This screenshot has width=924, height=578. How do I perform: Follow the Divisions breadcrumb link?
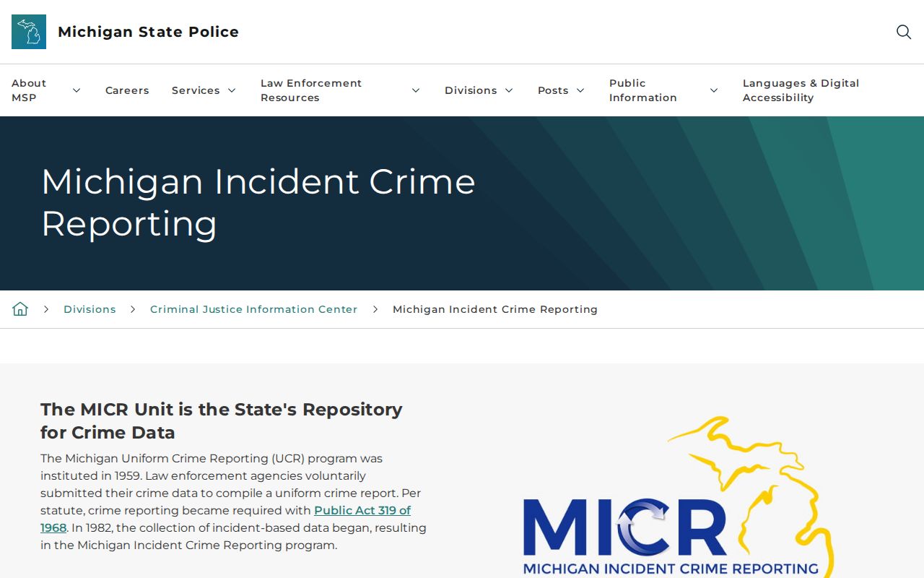coord(90,309)
